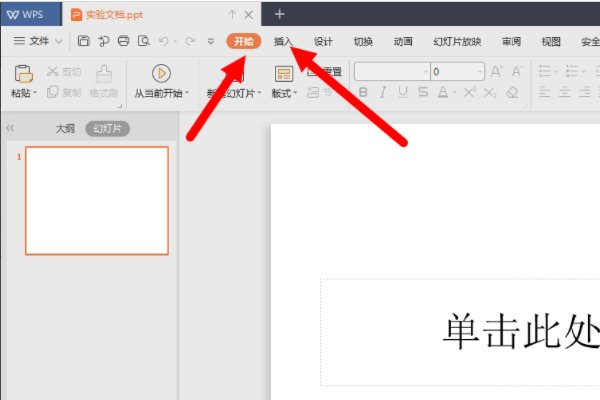Toggle Strikethrough formatting
Image resolution: width=600 pixels, height=400 pixels.
coord(423,92)
